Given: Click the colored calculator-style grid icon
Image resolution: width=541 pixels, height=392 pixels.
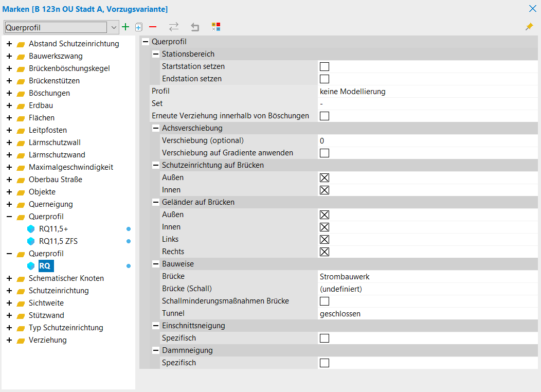Looking at the screenshot, I should (x=216, y=27).
